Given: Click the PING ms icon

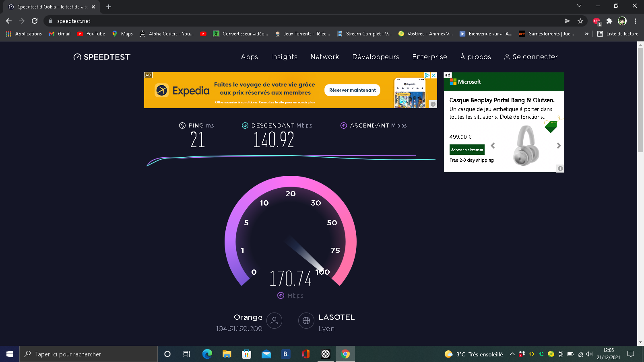Looking at the screenshot, I should pyautogui.click(x=182, y=125).
